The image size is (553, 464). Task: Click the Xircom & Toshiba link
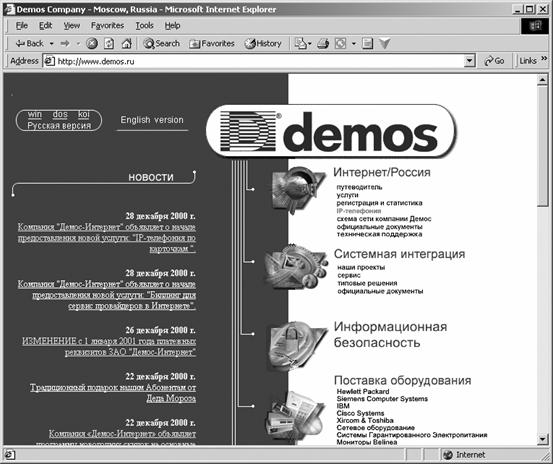[x=365, y=420]
